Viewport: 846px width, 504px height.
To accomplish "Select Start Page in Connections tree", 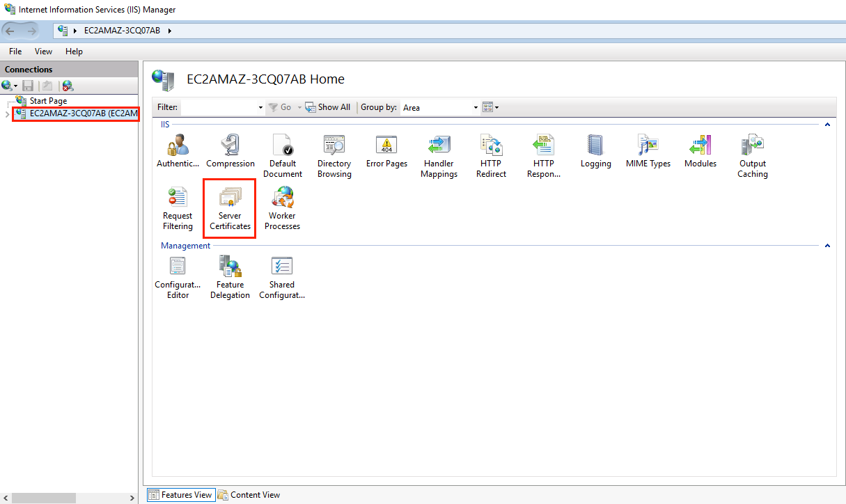I will click(x=48, y=101).
